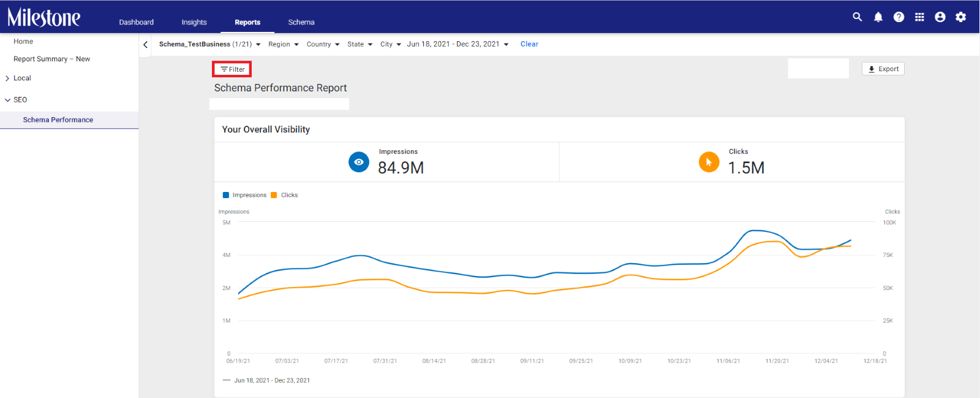
Task: Click the orange Clicks cursor icon
Action: tap(709, 162)
